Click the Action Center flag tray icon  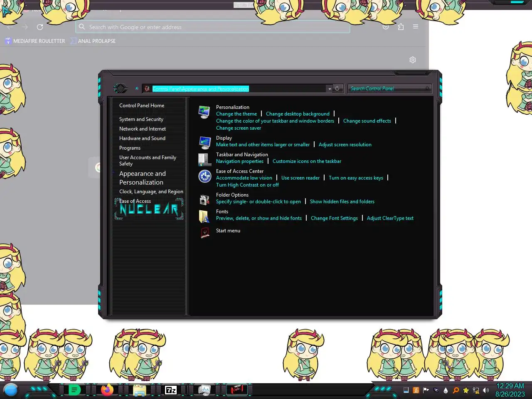tap(426, 390)
